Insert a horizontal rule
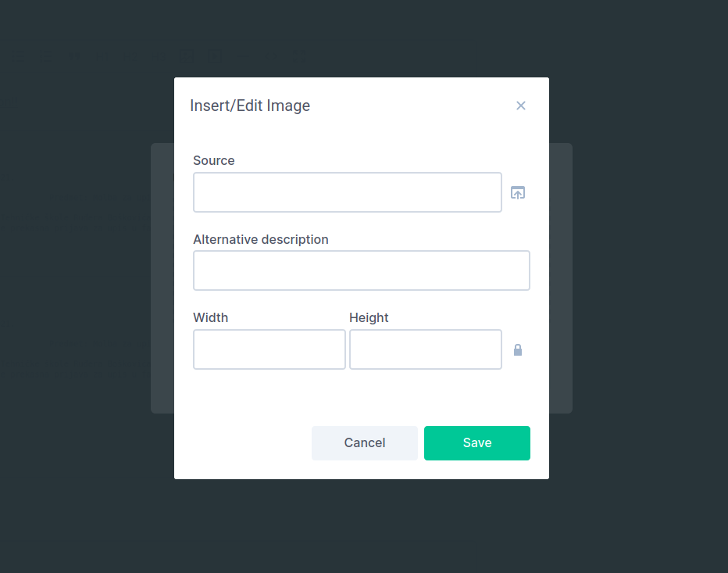728x573 pixels. pyautogui.click(x=243, y=56)
